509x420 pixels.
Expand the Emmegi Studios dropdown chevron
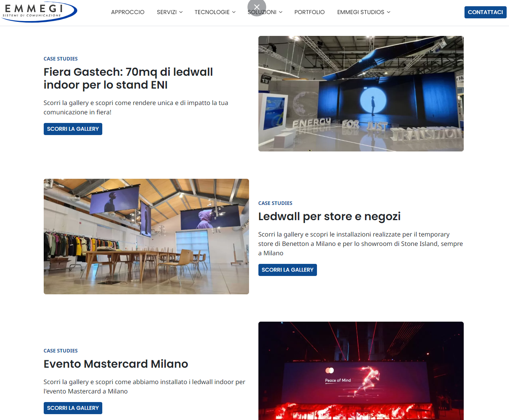tap(388, 12)
